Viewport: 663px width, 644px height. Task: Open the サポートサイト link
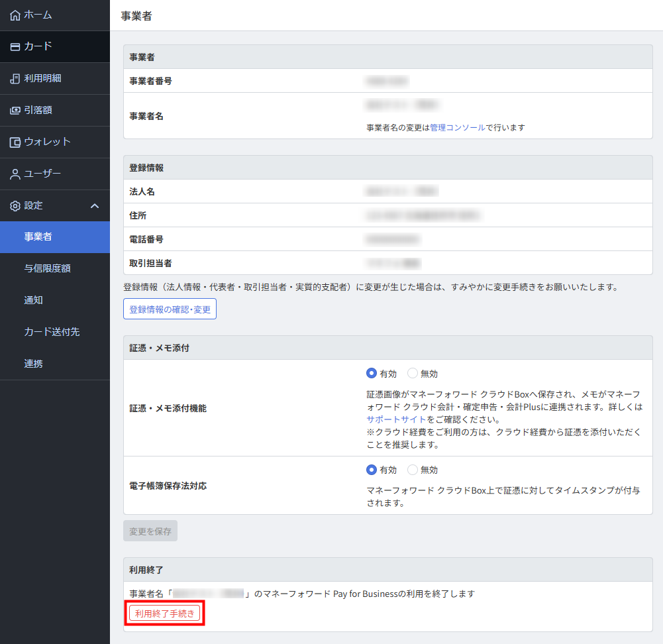coord(396,419)
